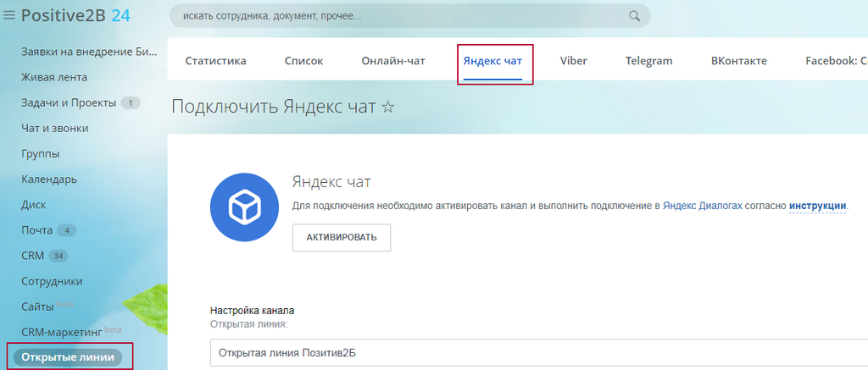Add page to favorites with star icon
Viewport: 868px width, 370px height.
[x=388, y=107]
